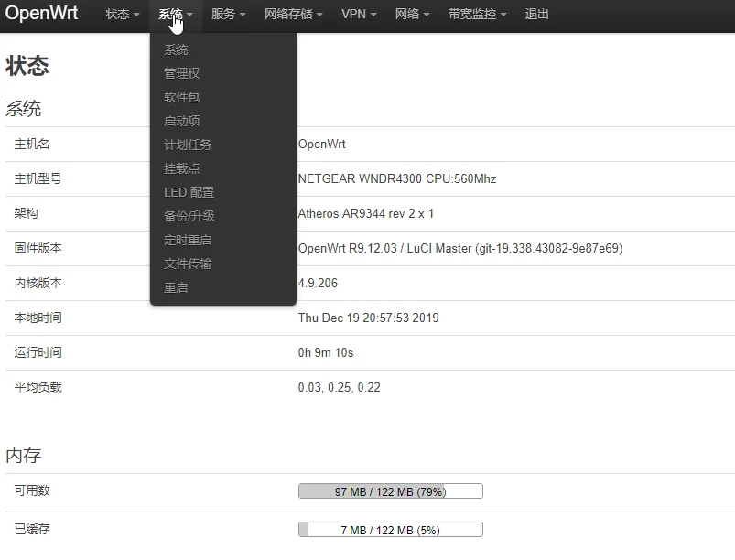Click the 退出 logout link
Viewport: 735px width, 560px height.
[536, 14]
